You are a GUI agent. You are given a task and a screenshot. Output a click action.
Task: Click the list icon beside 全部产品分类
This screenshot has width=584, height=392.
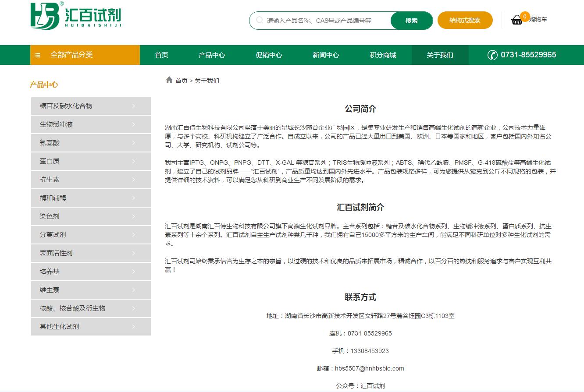(x=38, y=55)
